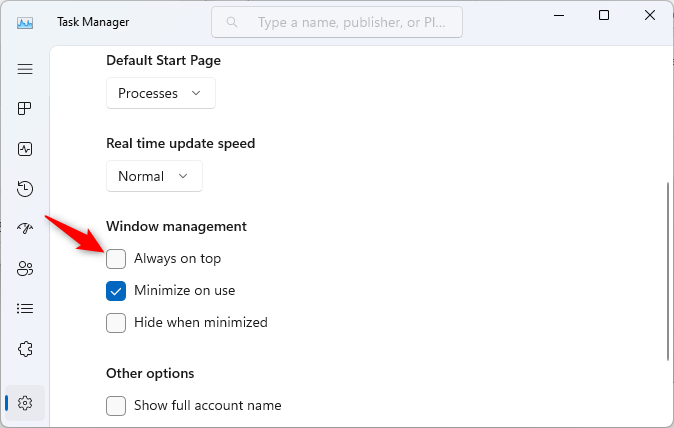
Task: Open the Users page icon
Action: (x=25, y=269)
